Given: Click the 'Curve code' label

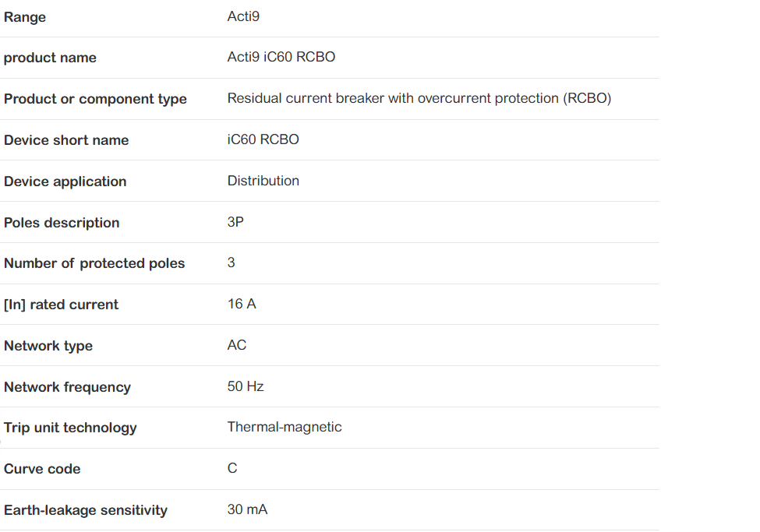Looking at the screenshot, I should [x=42, y=470].
